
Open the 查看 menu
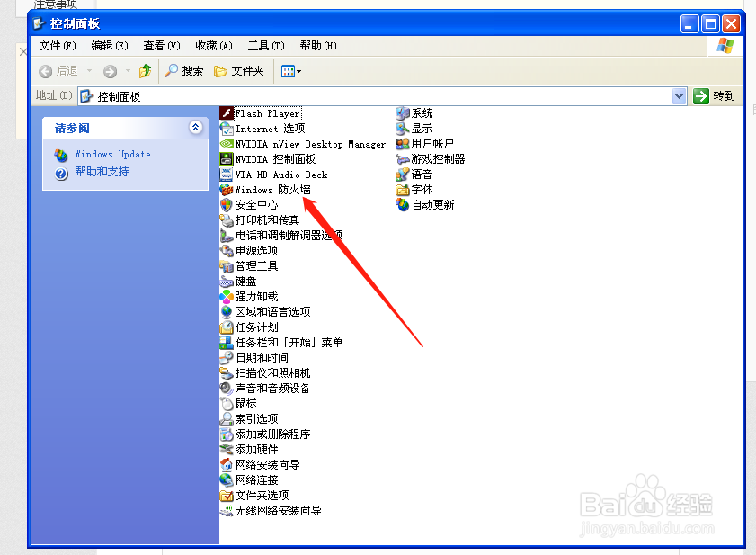[x=160, y=45]
